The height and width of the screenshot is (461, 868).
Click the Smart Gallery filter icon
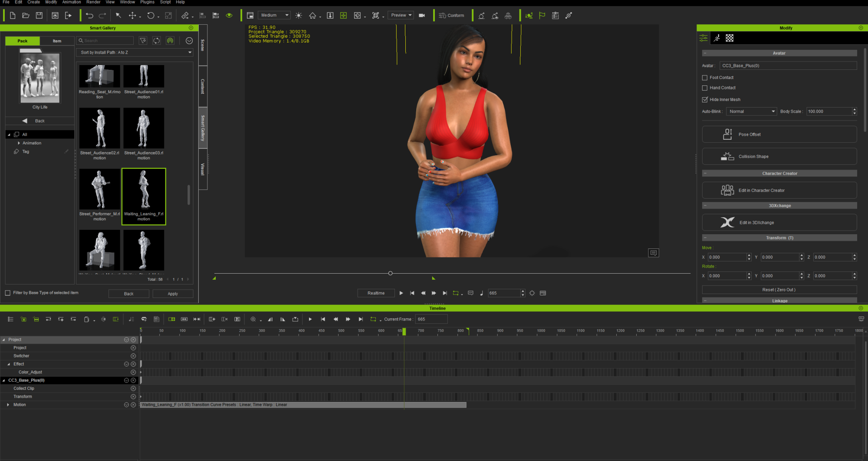click(x=143, y=41)
